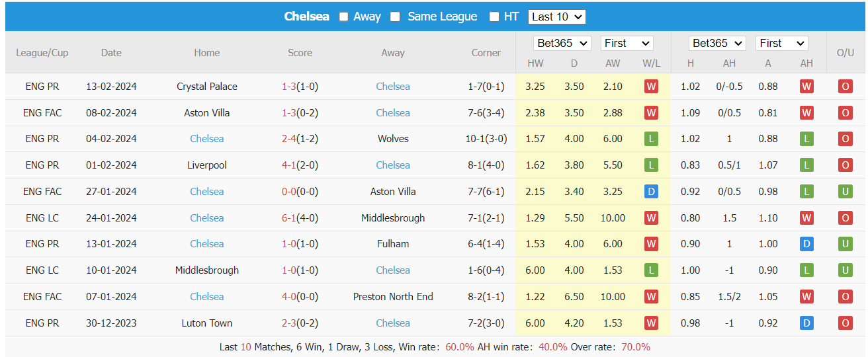Click the green U badge in Fulham row
868x357 pixels.
[x=846, y=244]
